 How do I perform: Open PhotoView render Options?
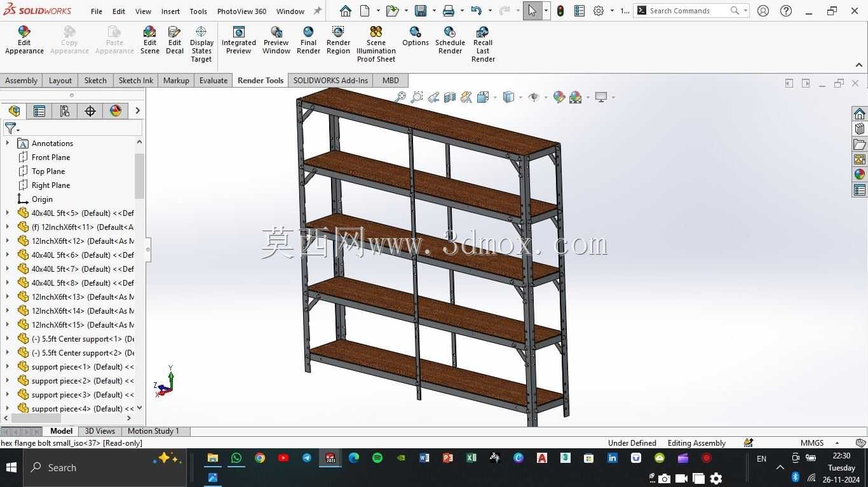(x=416, y=37)
